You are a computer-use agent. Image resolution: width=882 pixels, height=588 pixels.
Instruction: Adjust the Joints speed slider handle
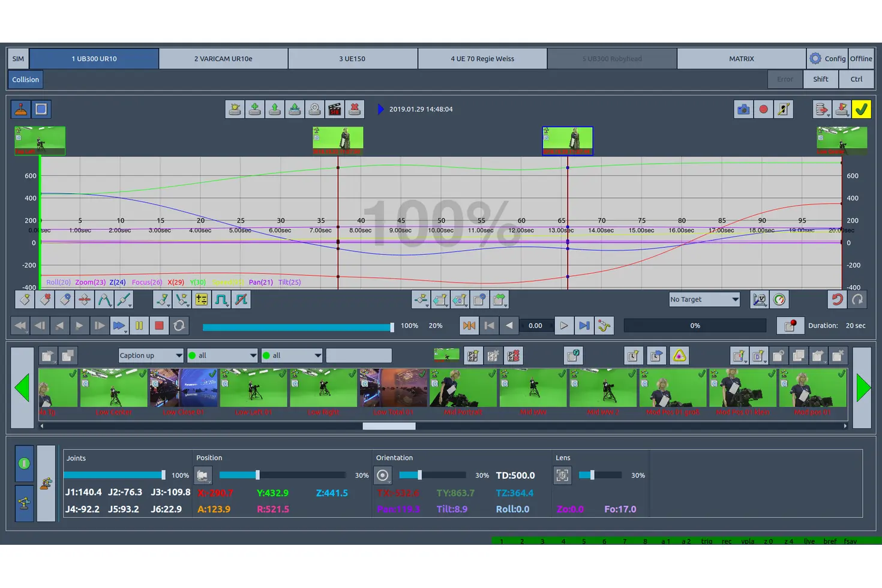[x=163, y=475]
